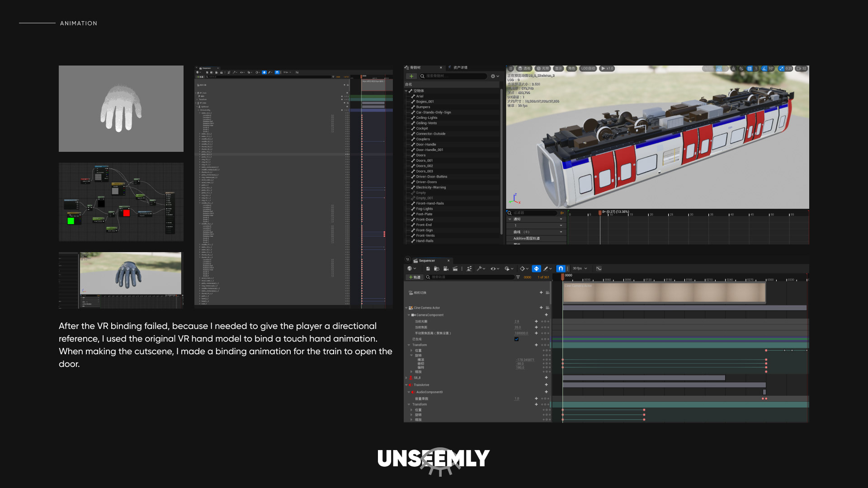The width and height of the screenshot is (868, 488).
Task: Click the green add bone button in skeleton tree
Action: coord(411,76)
